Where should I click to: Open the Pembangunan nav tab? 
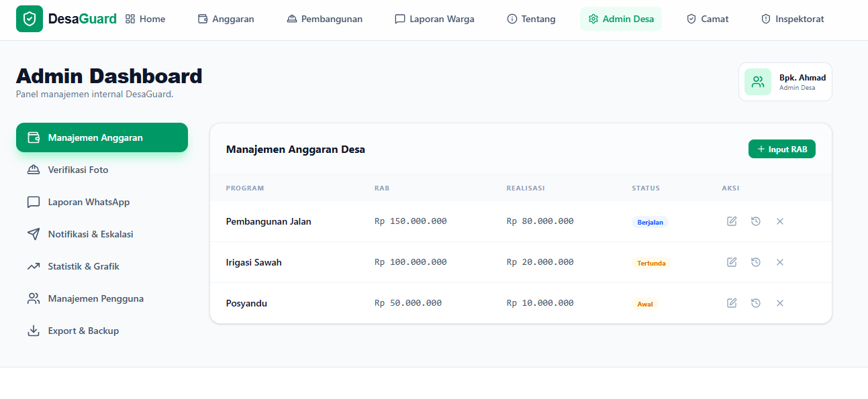[325, 19]
